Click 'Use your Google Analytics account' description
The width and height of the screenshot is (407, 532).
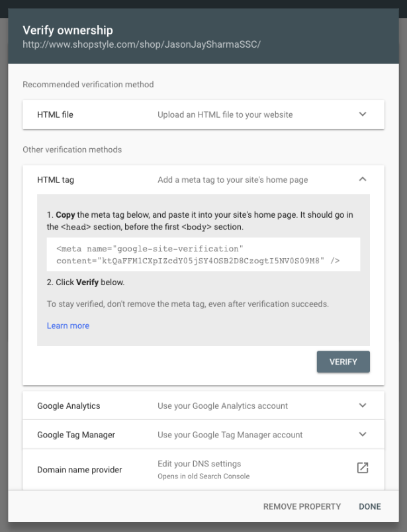pos(222,406)
